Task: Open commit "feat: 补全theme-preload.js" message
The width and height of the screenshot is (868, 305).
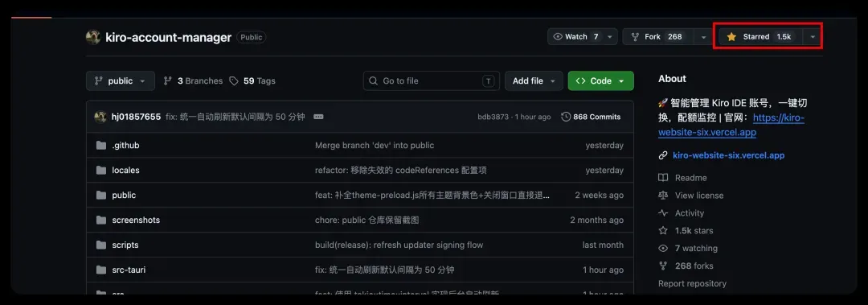Action: (432, 196)
